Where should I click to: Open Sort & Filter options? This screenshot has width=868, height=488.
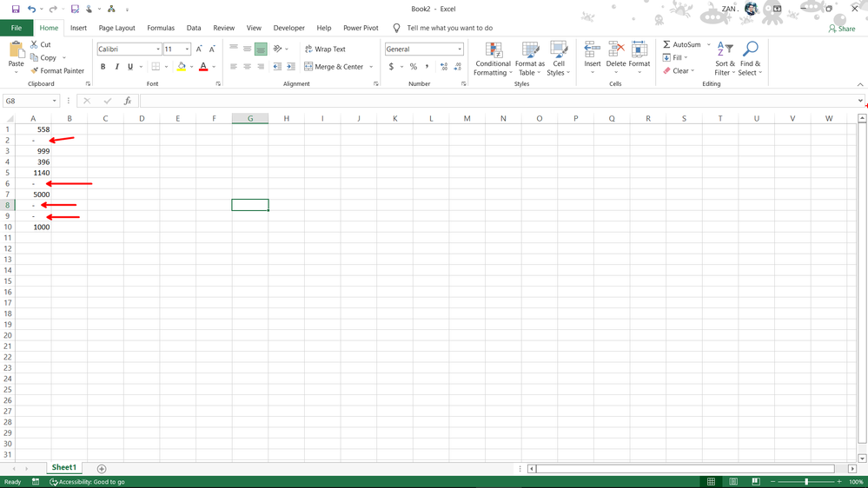pyautogui.click(x=725, y=59)
